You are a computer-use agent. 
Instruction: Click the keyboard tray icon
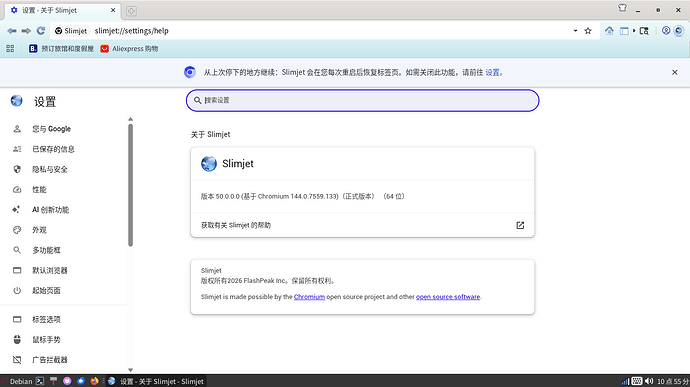tap(637, 381)
